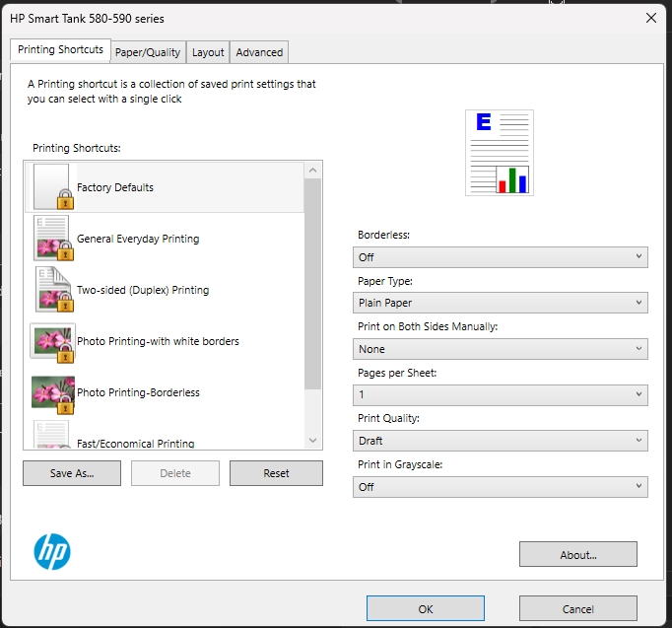Open the Paper Type dropdown
Image resolution: width=672 pixels, height=628 pixels.
click(501, 303)
